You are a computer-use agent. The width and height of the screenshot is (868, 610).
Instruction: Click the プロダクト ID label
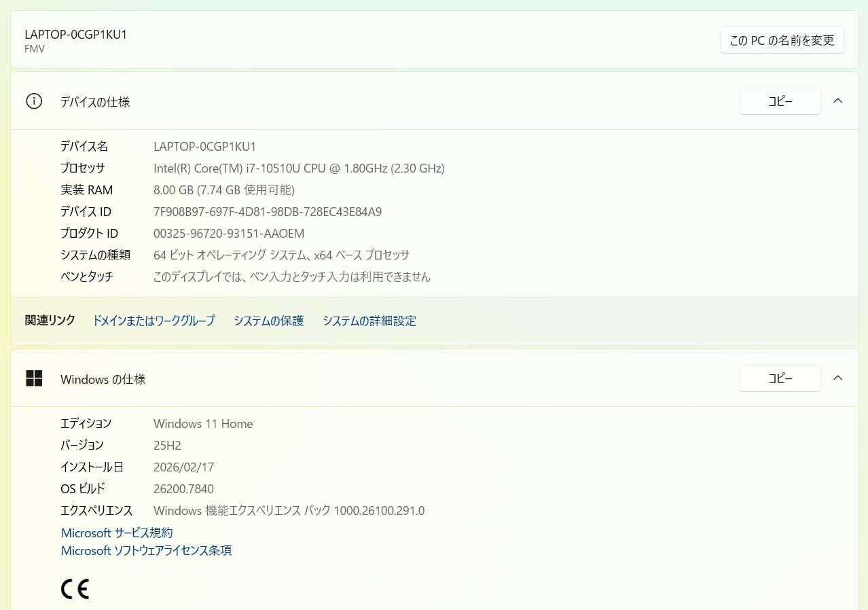[89, 234]
